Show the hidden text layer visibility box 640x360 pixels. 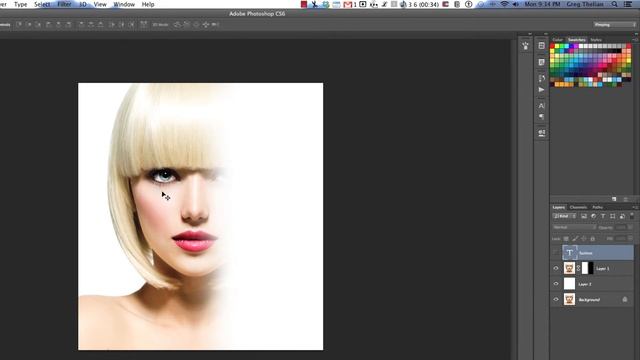556,253
